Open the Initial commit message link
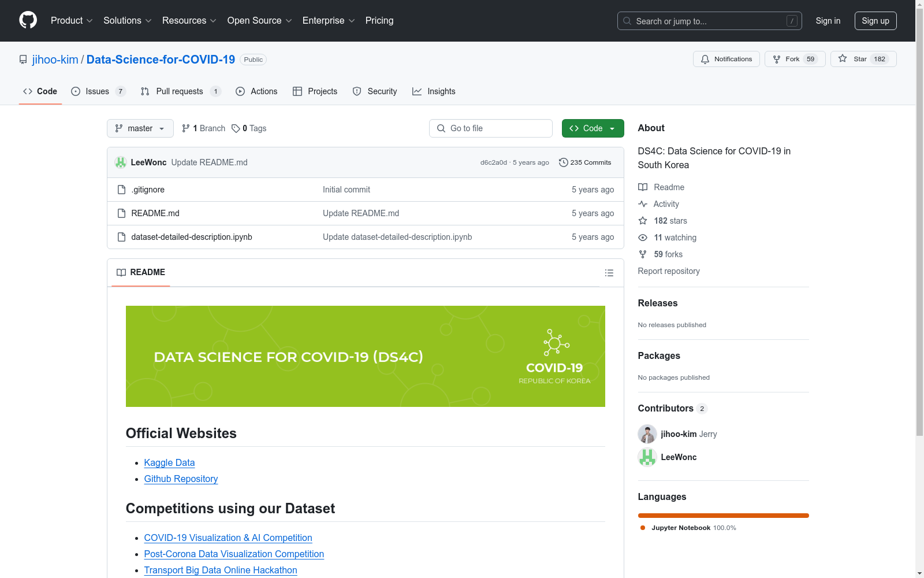Screen dimensions: 924x578 (346, 190)
